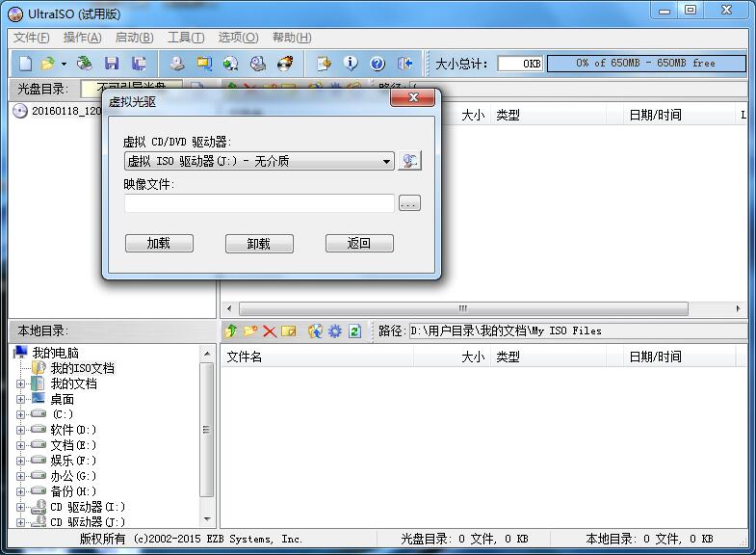Click the 加载 button
The width and height of the screenshot is (756, 555).
point(159,243)
